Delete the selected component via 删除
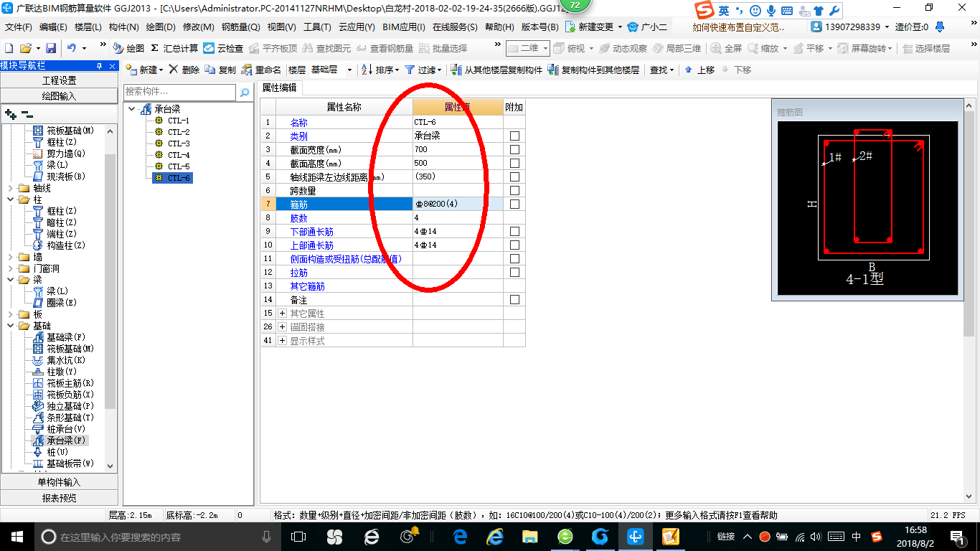Screen dimensions: 980x551 [x=184, y=70]
